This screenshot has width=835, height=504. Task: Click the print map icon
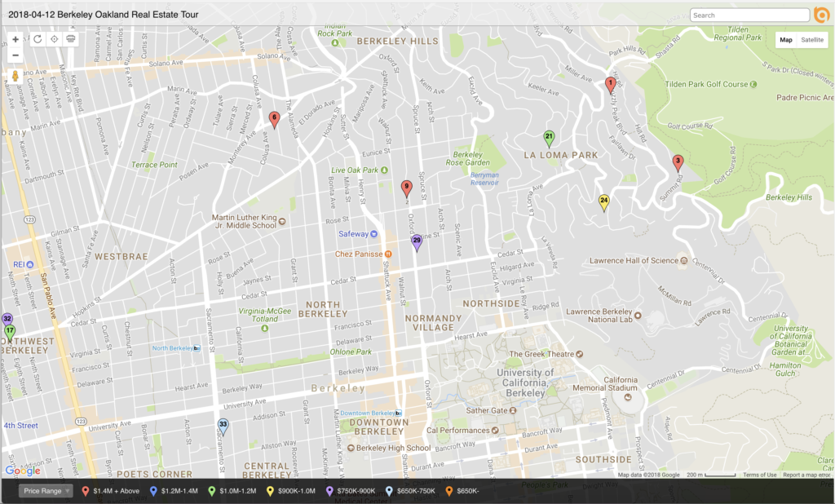tap(70, 39)
